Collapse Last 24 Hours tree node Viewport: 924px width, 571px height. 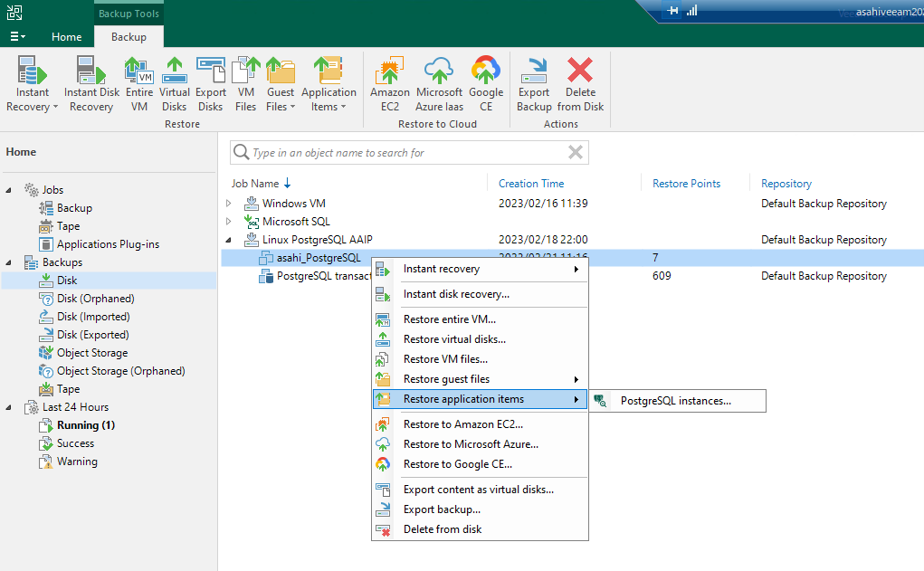click(8, 407)
